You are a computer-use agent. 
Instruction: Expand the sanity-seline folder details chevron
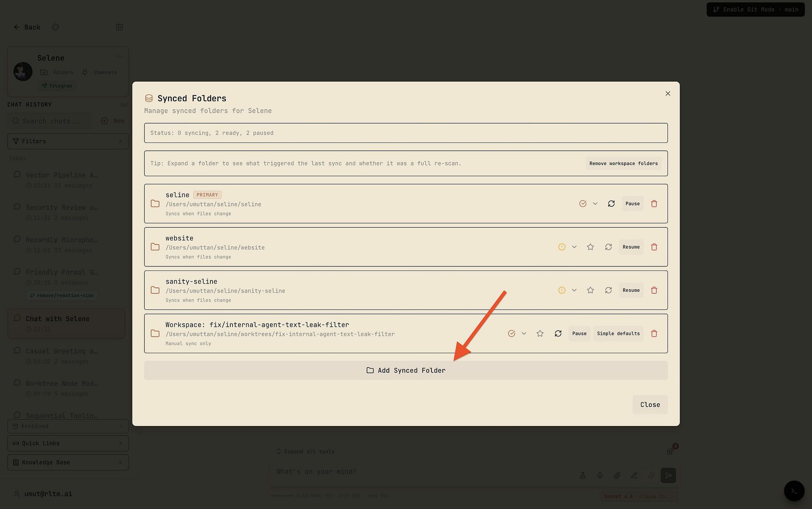pyautogui.click(x=574, y=290)
